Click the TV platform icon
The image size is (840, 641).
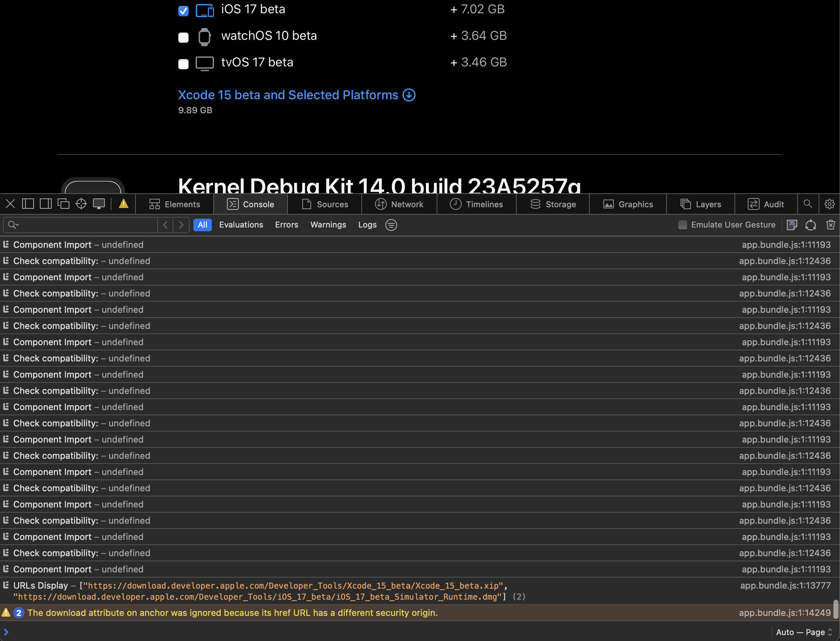(x=205, y=64)
